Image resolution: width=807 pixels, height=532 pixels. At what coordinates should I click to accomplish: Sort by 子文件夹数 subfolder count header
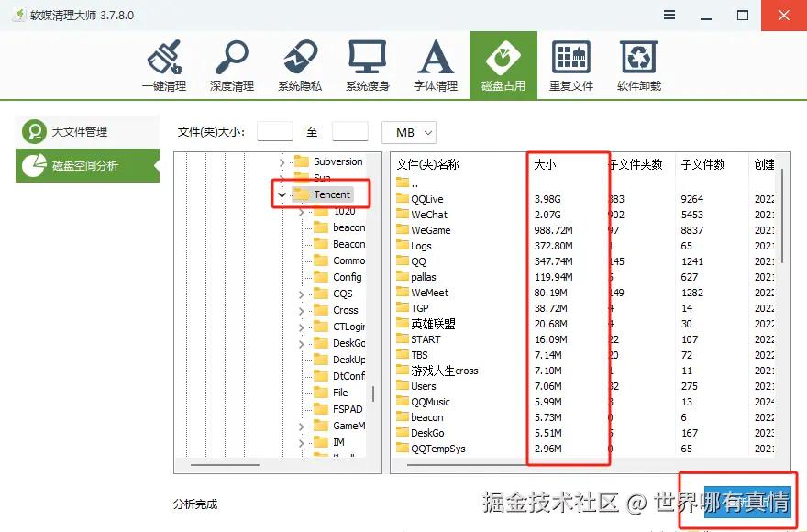click(x=636, y=164)
